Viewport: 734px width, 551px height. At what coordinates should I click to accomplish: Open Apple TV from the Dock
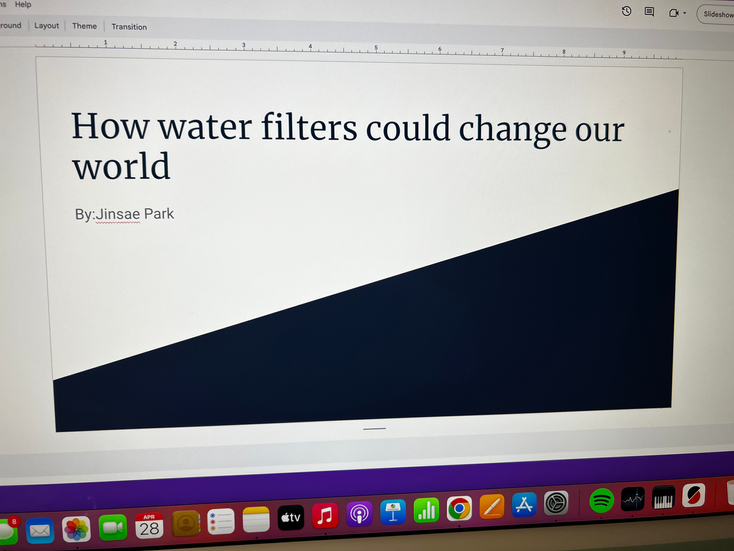click(x=291, y=517)
